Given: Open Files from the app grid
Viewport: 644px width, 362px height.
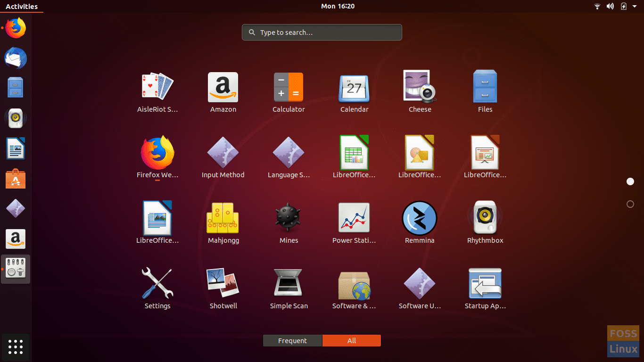Looking at the screenshot, I should point(485,86).
